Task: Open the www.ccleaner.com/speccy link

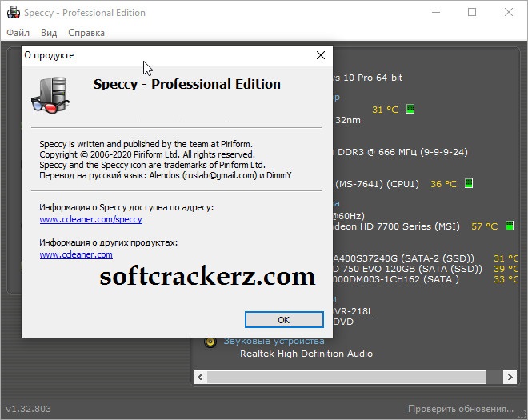Action: [91, 219]
